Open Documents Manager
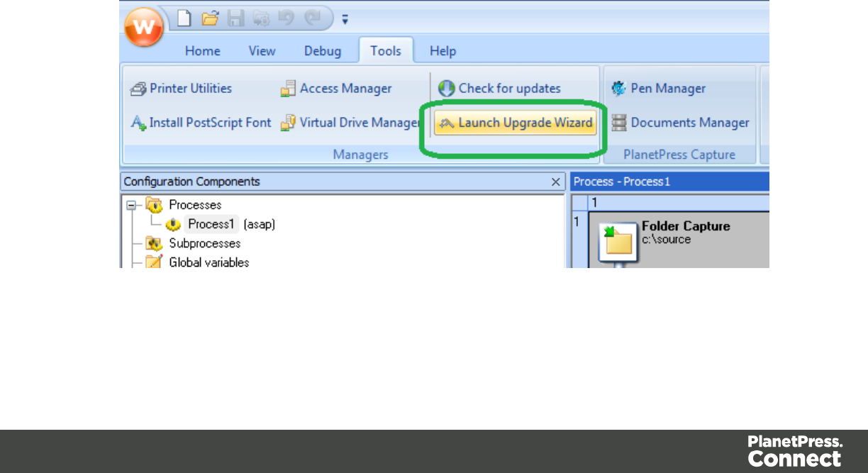Viewport: 868px width, 473px height. (680, 123)
